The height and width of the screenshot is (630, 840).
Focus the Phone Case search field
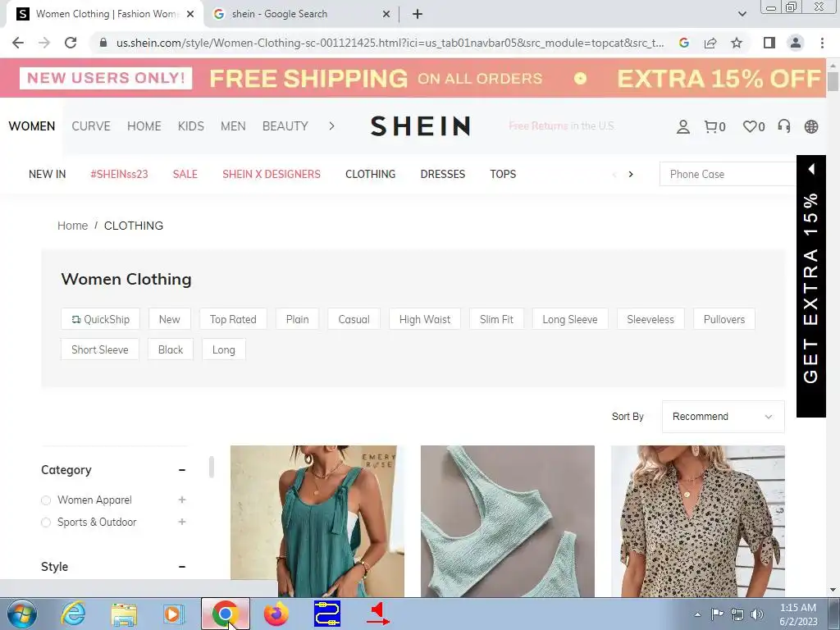pos(728,174)
